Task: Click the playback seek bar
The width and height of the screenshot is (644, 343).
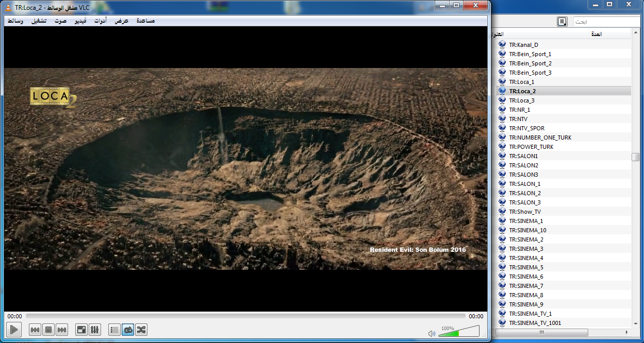Action: click(x=245, y=316)
